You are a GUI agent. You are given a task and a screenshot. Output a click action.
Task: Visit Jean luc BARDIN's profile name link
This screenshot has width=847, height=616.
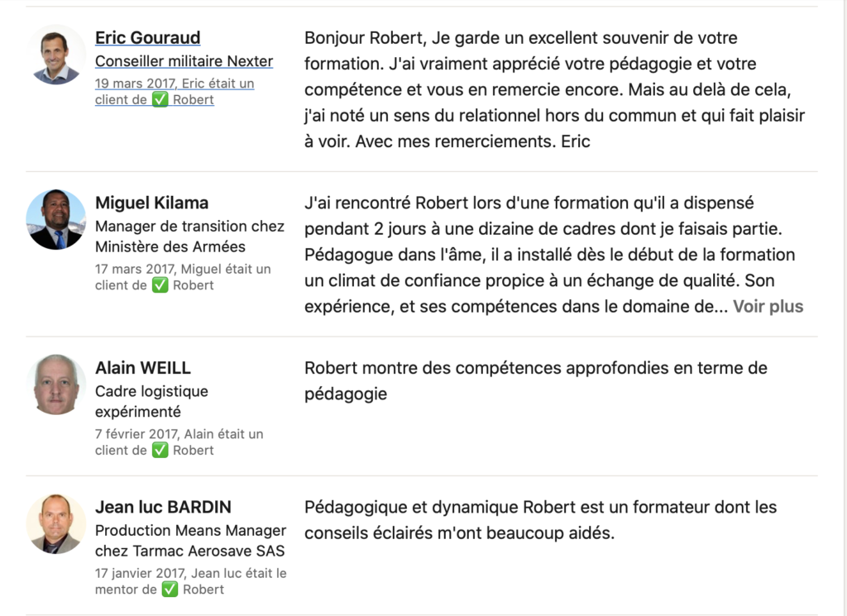[163, 508]
